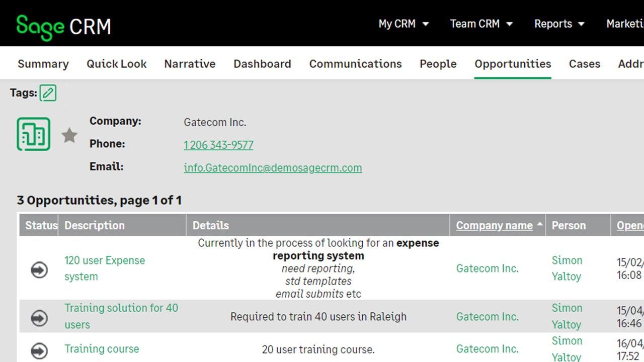Open Training solution for 40 users opportunity
Image resolution: width=644 pixels, height=362 pixels.
pos(121,316)
